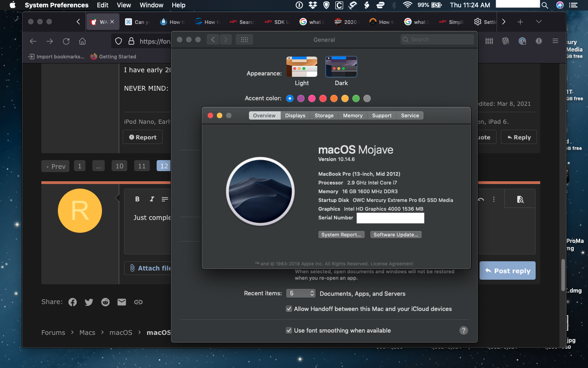The width and height of the screenshot is (588, 368).
Task: Click System Report button
Action: [x=341, y=235]
